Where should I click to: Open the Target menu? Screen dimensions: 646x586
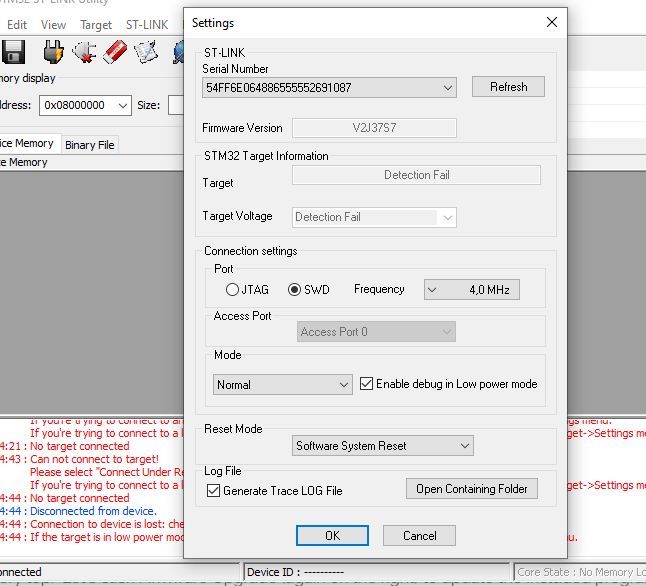[96, 25]
